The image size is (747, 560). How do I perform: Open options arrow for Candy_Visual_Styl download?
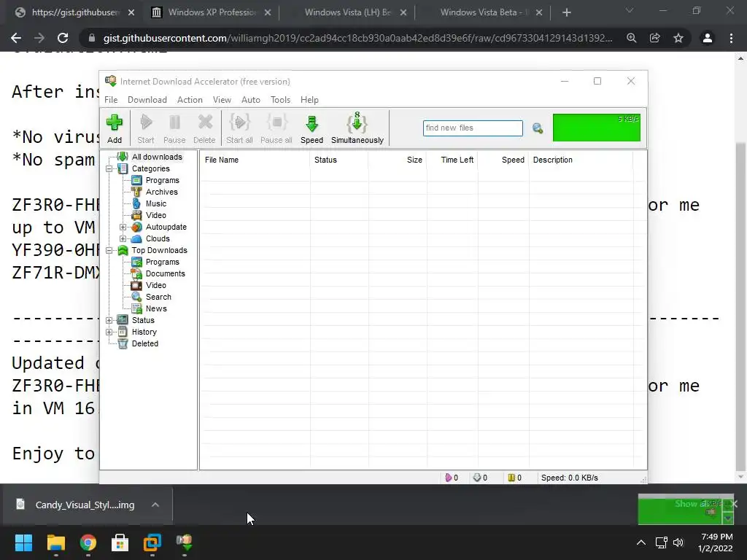(x=155, y=505)
